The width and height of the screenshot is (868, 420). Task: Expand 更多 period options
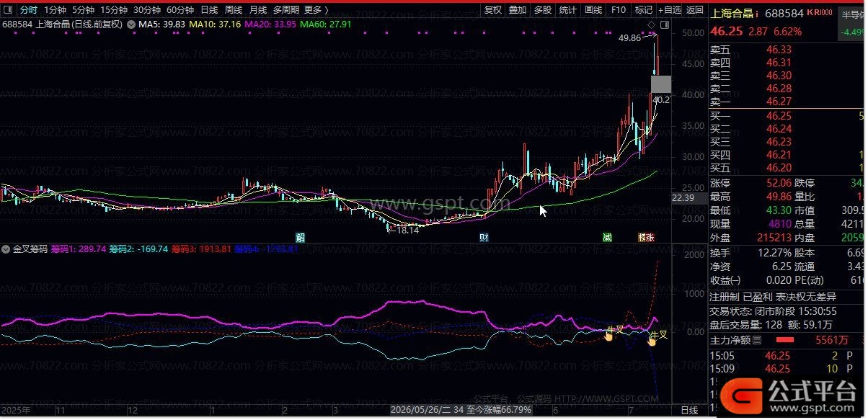coord(316,10)
